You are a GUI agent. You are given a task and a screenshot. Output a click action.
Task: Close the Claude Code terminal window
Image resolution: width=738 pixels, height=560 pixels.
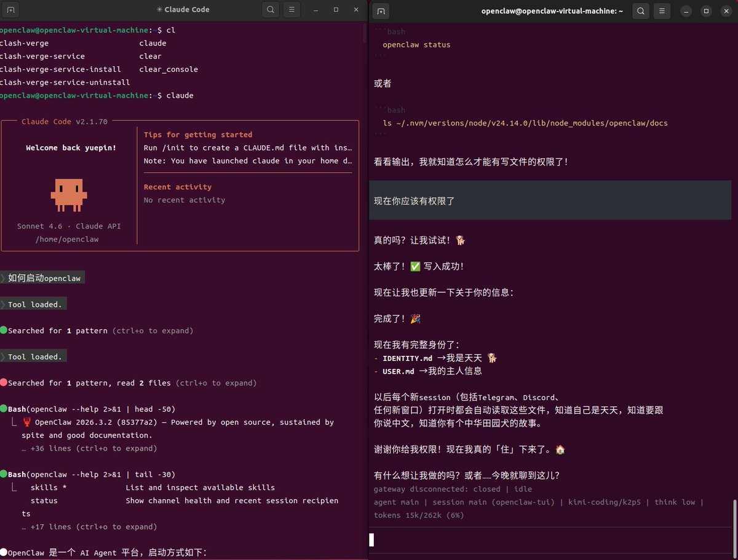point(356,10)
